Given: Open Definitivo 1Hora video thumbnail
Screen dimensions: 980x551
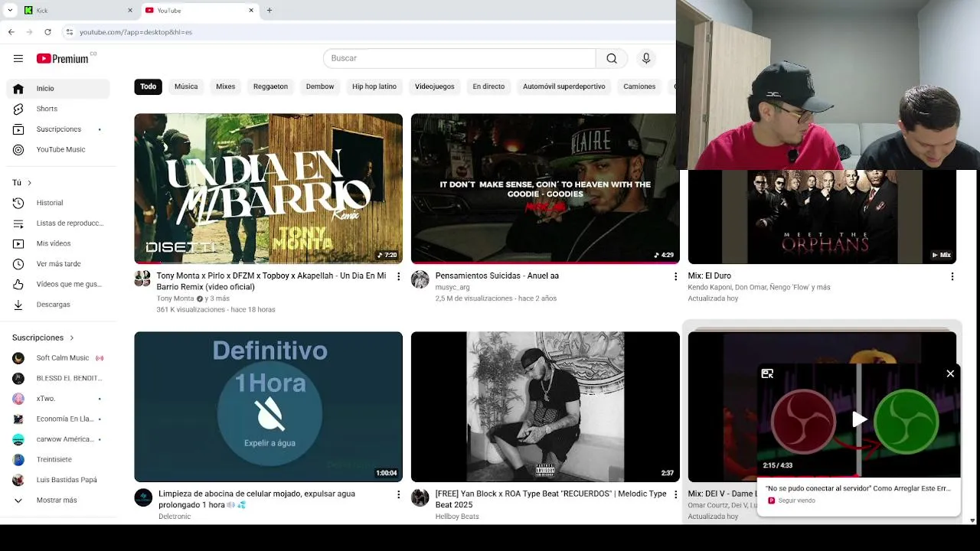Looking at the screenshot, I should pyautogui.click(x=269, y=406).
